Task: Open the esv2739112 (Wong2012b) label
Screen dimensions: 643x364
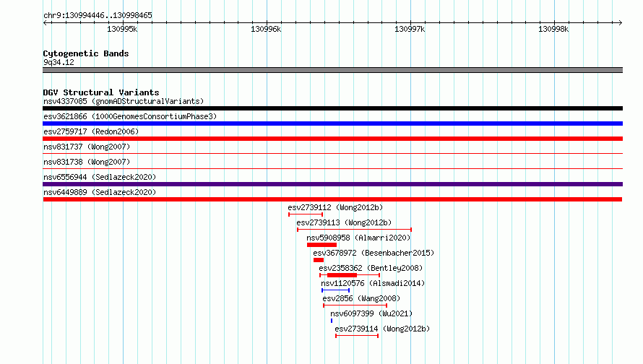Action: 335,207
